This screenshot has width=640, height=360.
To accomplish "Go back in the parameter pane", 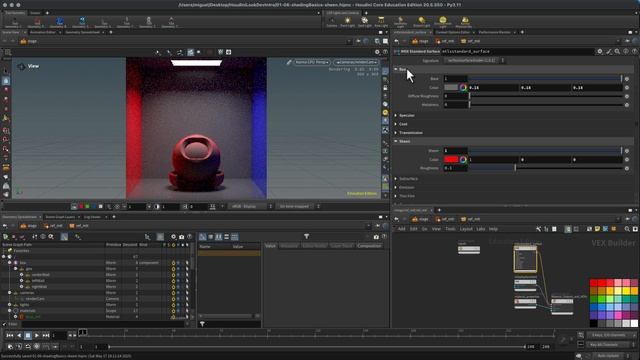I will click(397, 41).
